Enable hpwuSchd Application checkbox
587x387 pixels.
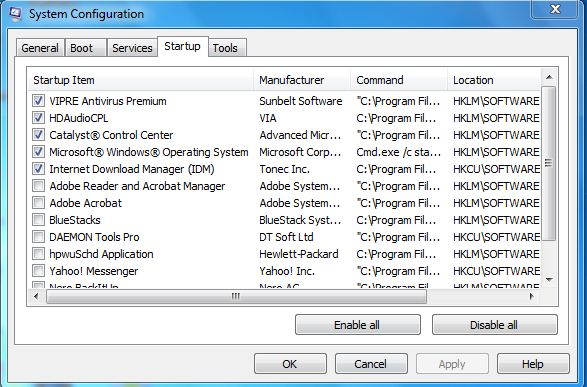38,254
